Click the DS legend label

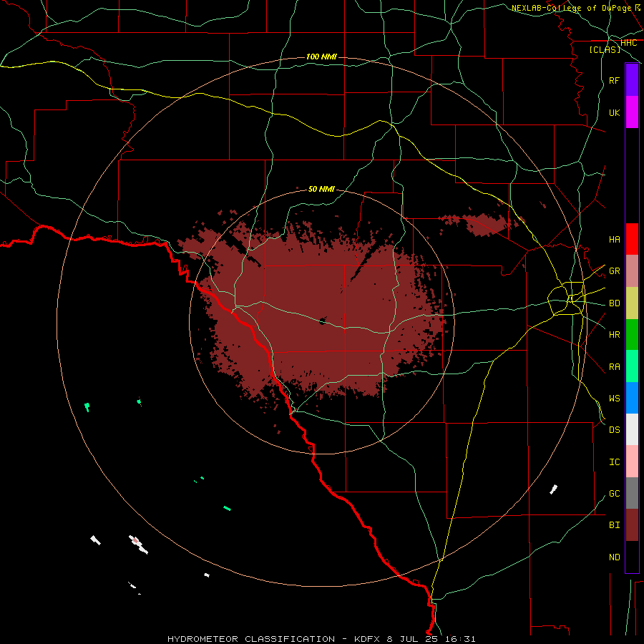pyautogui.click(x=614, y=430)
